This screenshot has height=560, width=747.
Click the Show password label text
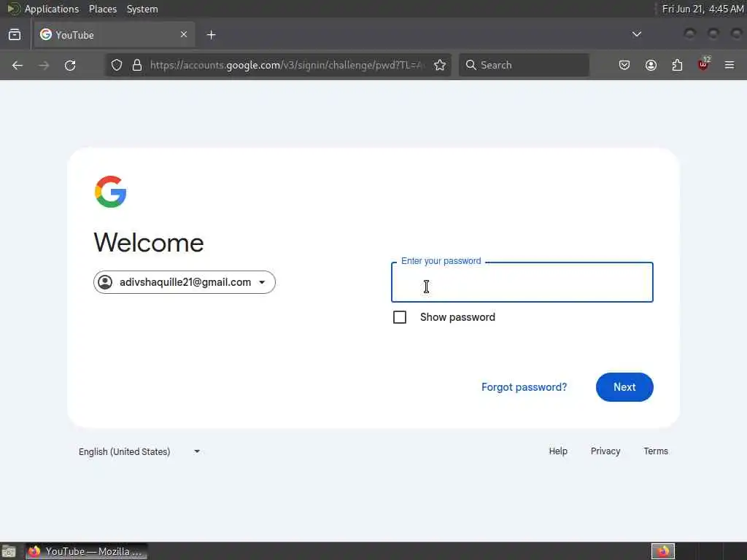click(x=457, y=317)
